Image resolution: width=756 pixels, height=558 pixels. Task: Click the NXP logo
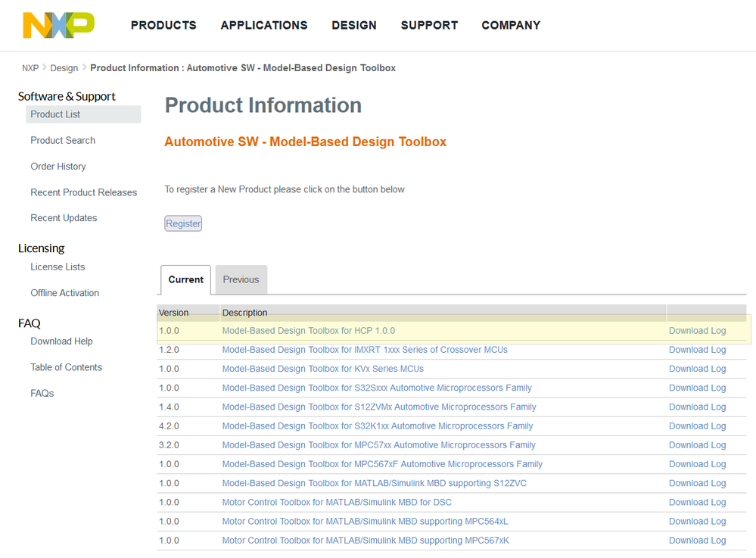pos(58,25)
